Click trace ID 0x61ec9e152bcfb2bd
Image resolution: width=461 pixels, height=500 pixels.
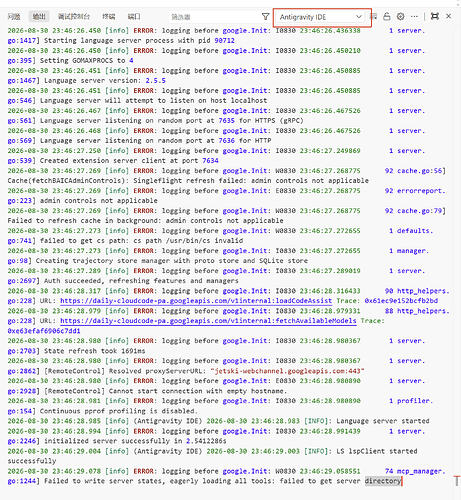401,301
